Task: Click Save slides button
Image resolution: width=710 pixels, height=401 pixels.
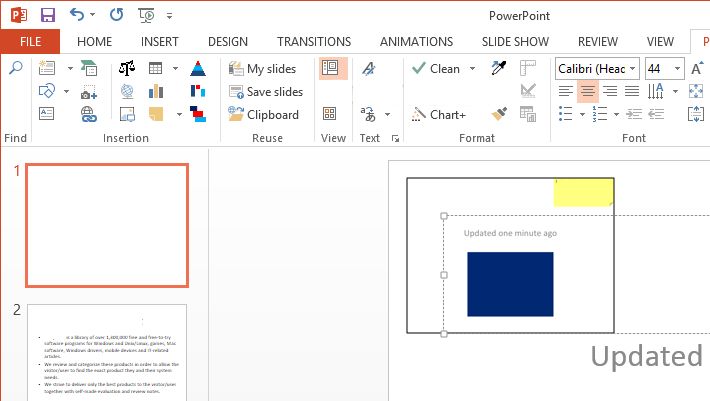Action: pos(266,92)
